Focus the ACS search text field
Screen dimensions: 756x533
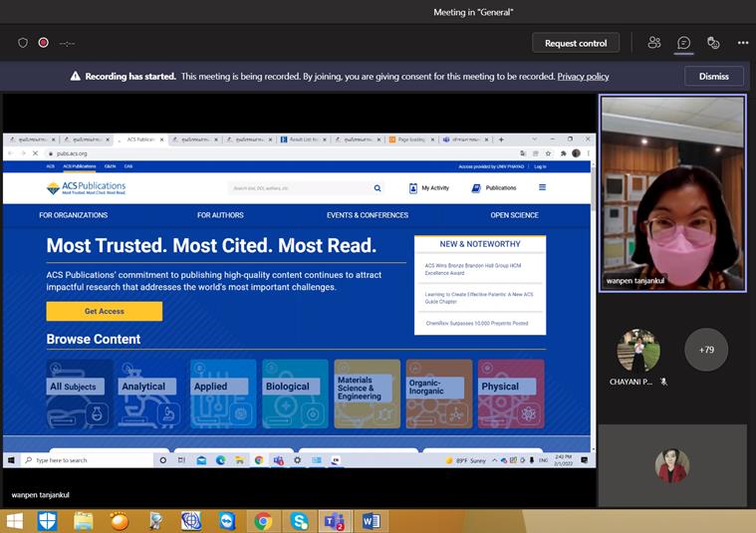(x=299, y=188)
